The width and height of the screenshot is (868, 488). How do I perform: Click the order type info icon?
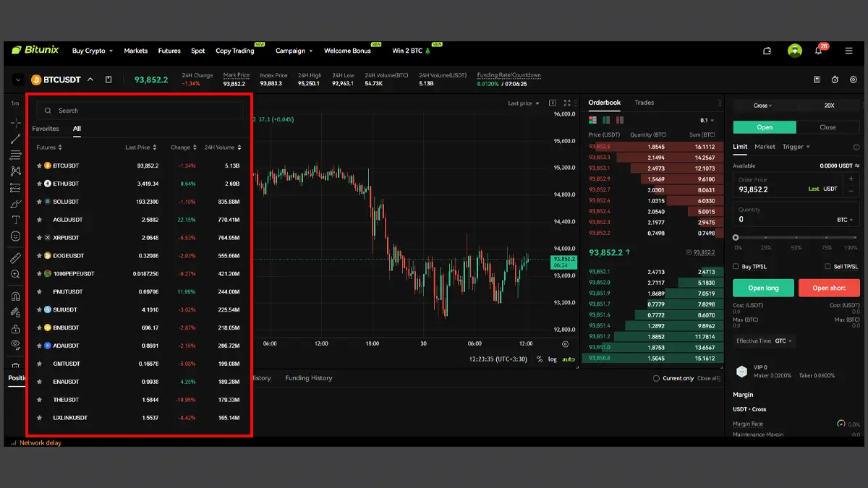[x=857, y=147]
